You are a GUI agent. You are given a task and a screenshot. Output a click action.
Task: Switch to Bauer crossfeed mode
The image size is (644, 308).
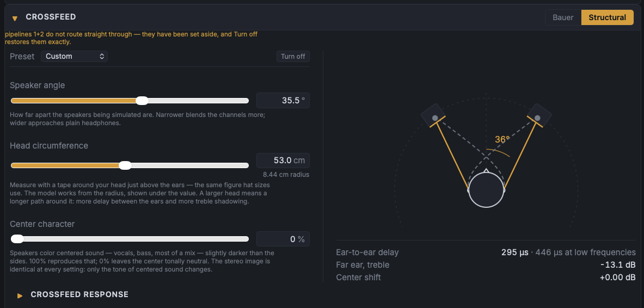coord(563,17)
